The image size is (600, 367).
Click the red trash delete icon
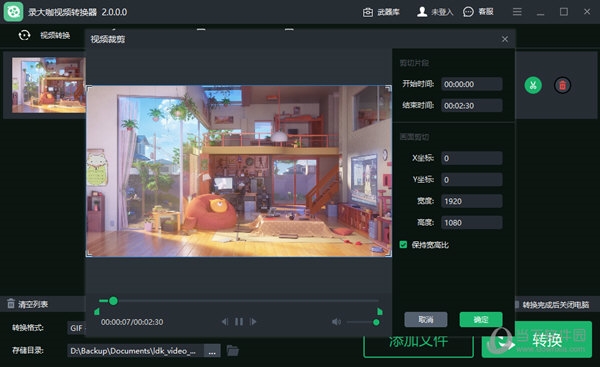tap(562, 85)
